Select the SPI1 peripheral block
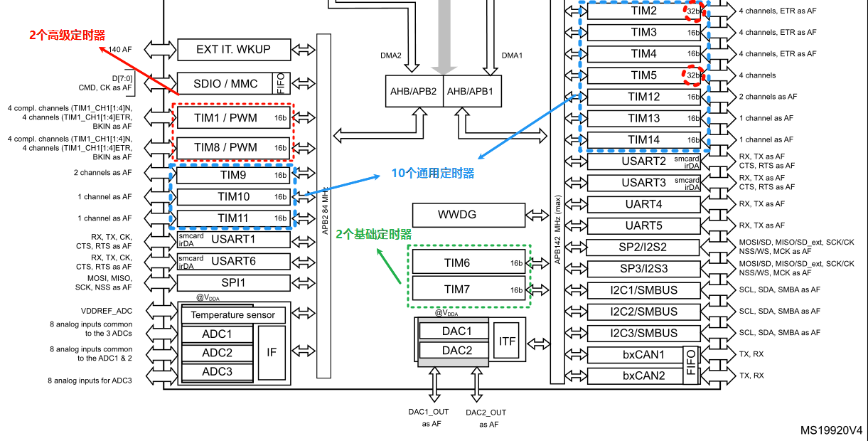The image size is (868, 441). pyautogui.click(x=235, y=282)
